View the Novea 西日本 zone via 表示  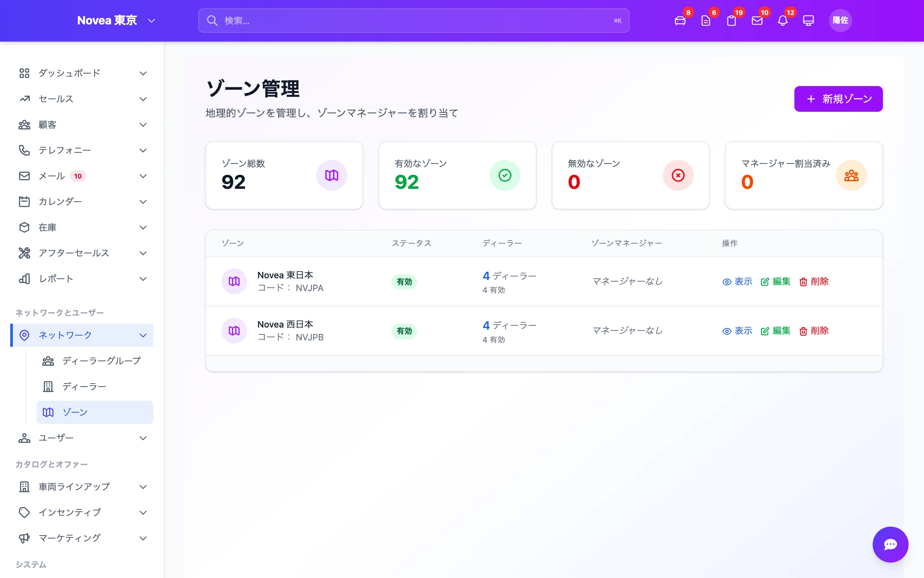[737, 331]
